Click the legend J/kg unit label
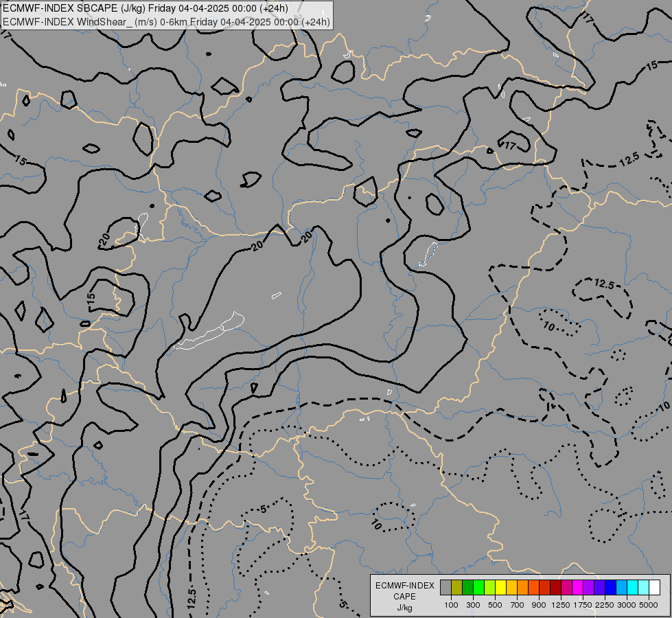This screenshot has height=618, width=672. [x=404, y=608]
